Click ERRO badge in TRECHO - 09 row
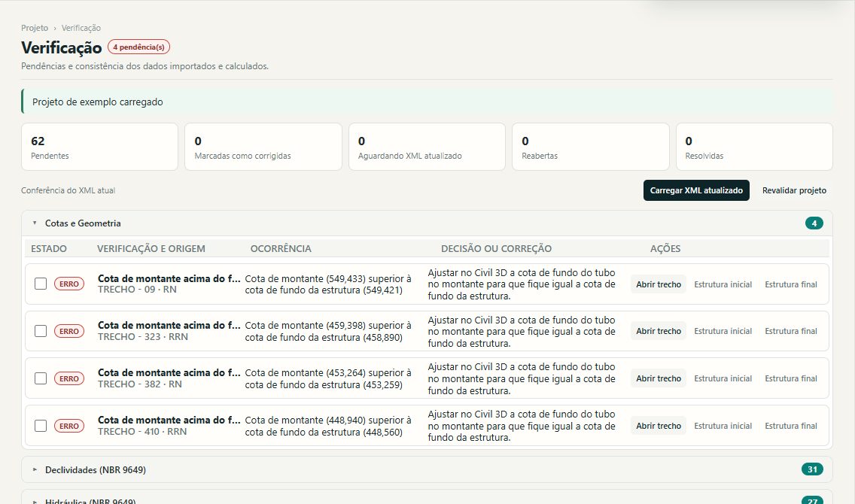 [69, 284]
